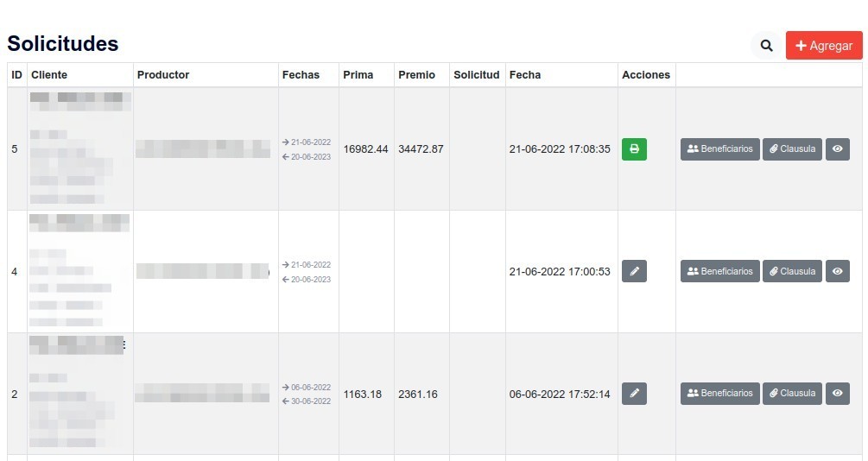Open eye view icon for solicitud 4
Screen dimensions: 868x461
[x=837, y=272]
